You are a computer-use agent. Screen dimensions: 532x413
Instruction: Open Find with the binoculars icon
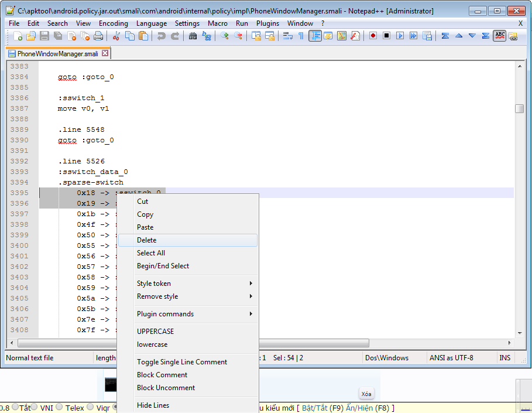click(193, 36)
